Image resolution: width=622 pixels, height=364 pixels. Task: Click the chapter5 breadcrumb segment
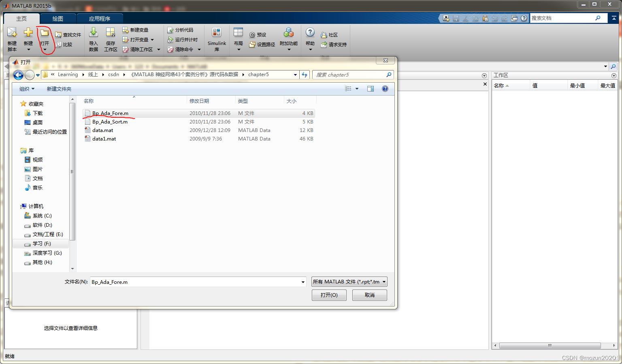[258, 75]
